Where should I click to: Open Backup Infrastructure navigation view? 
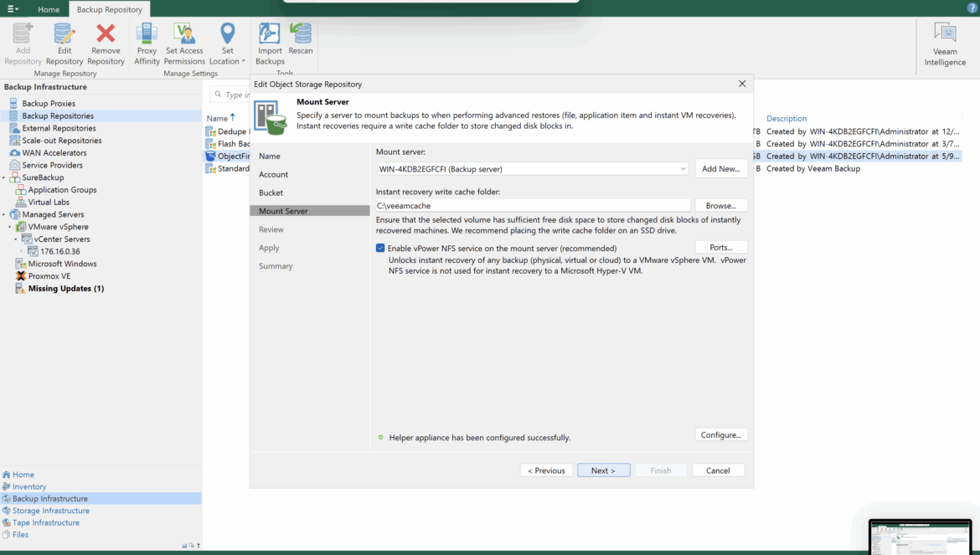(x=101, y=499)
